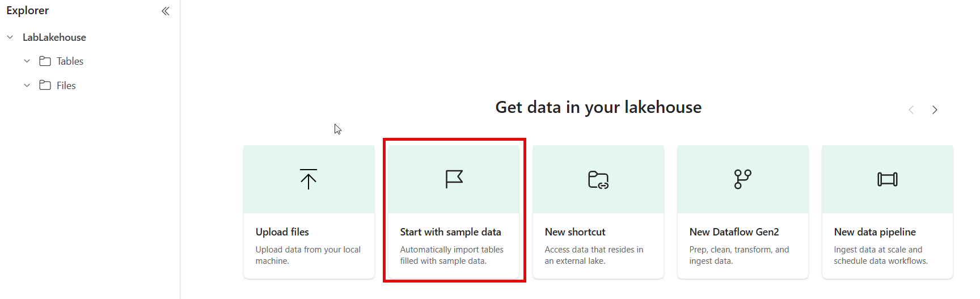Click the data pipeline icon
The width and height of the screenshot is (980, 299).
(888, 179)
